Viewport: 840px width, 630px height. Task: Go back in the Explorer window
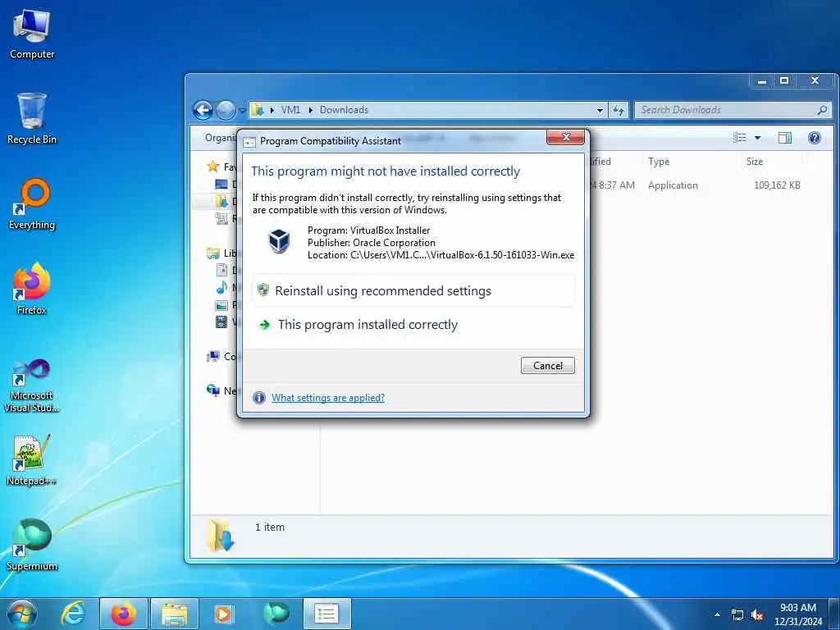203,111
